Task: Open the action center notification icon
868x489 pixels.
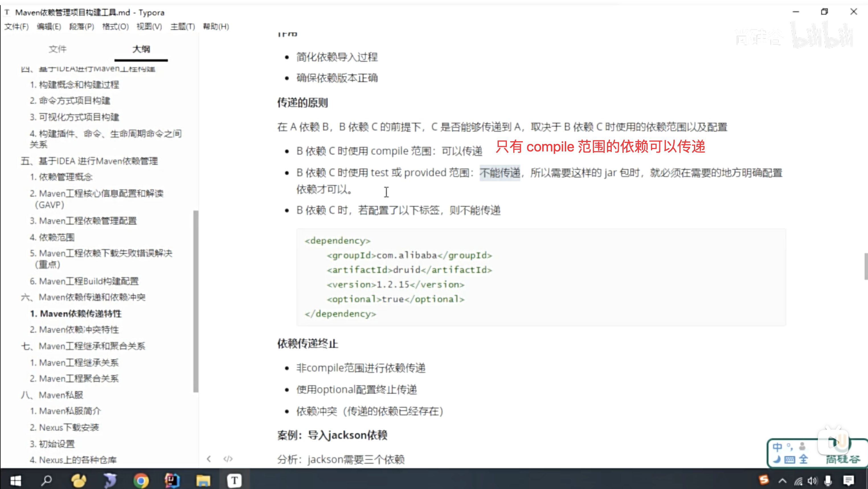Action: coord(848,480)
